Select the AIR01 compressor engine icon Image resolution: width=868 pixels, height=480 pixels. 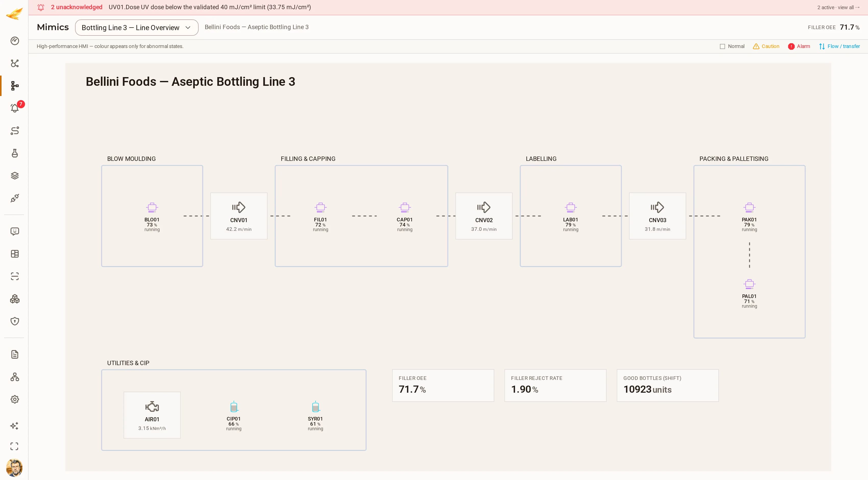[152, 406]
